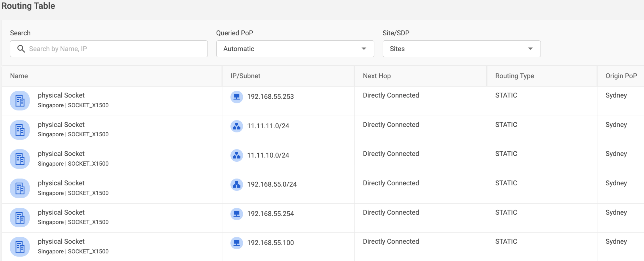The width and height of the screenshot is (644, 261).
Task: Click host icon beside 192.168.55.254
Action: click(x=237, y=214)
